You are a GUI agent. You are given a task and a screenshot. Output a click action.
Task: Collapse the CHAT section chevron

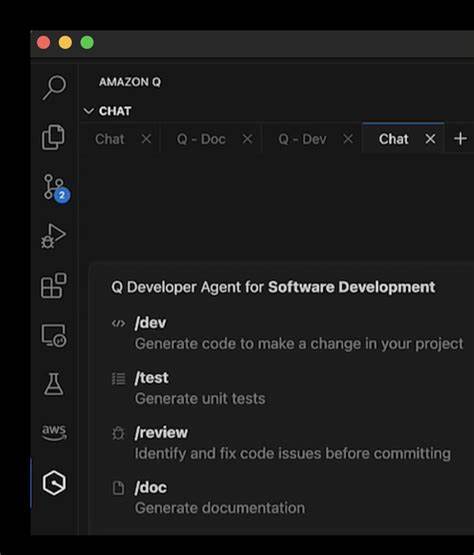coord(88,111)
